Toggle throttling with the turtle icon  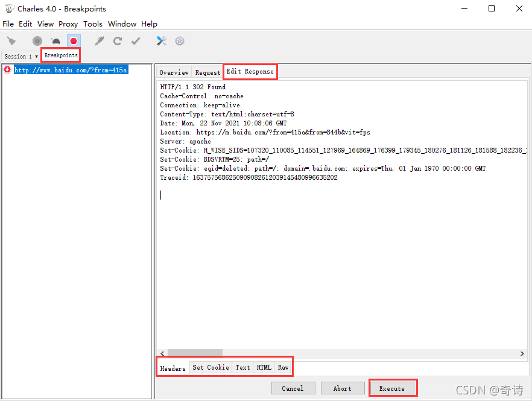click(55, 41)
